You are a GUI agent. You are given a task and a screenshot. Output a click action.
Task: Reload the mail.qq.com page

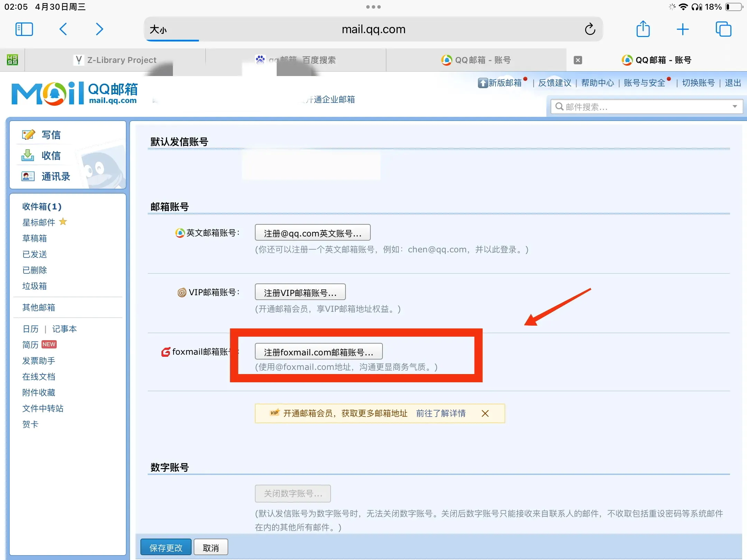590,29
